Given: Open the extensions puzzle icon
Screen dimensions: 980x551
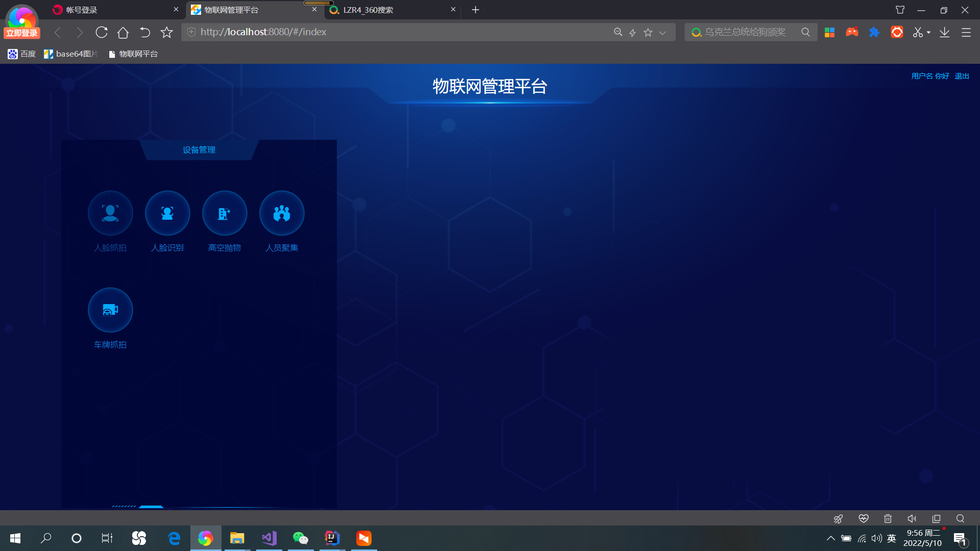Looking at the screenshot, I should (x=874, y=32).
